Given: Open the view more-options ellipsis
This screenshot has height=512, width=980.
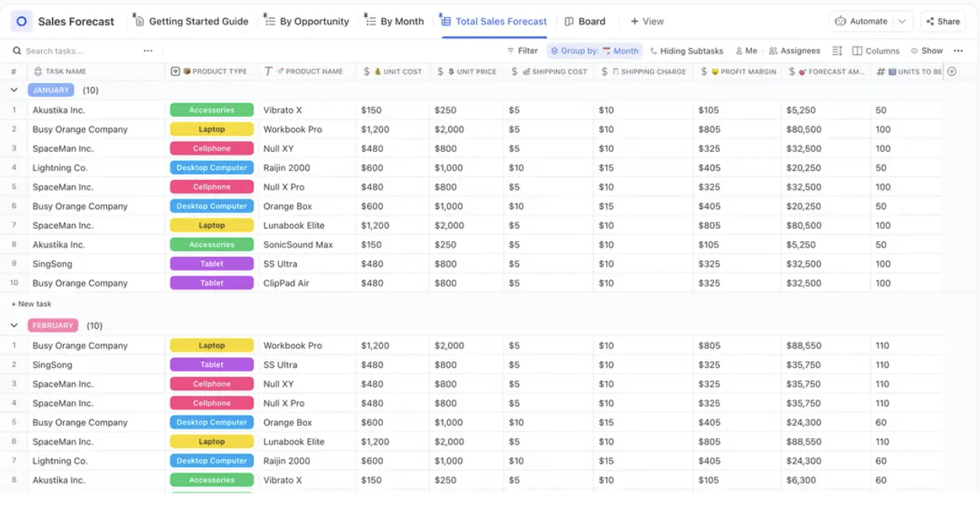Looking at the screenshot, I should click(x=958, y=51).
